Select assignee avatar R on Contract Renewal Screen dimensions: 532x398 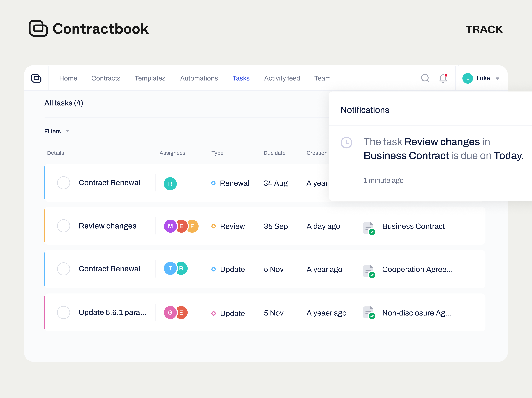pyautogui.click(x=170, y=183)
